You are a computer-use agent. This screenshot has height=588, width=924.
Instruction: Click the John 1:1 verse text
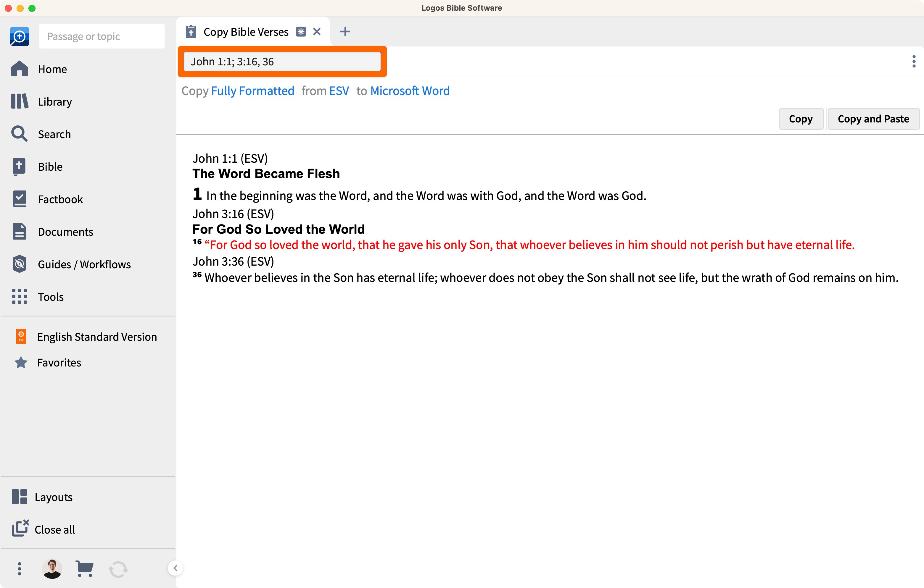tap(419, 195)
